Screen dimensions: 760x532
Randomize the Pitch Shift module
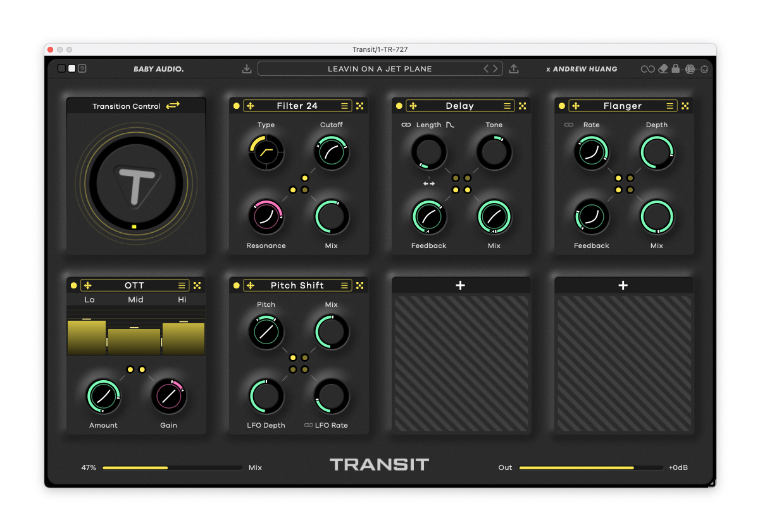tap(360, 286)
